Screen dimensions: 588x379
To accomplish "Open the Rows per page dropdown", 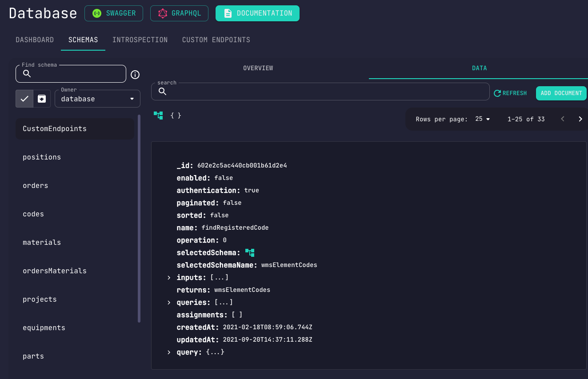I will tap(482, 119).
